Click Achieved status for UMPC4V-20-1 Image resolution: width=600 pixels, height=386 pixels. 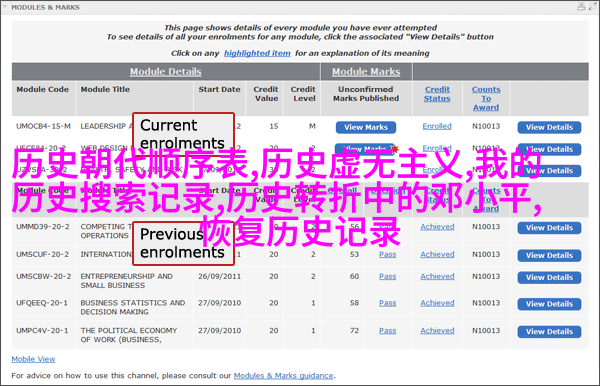[437, 330]
